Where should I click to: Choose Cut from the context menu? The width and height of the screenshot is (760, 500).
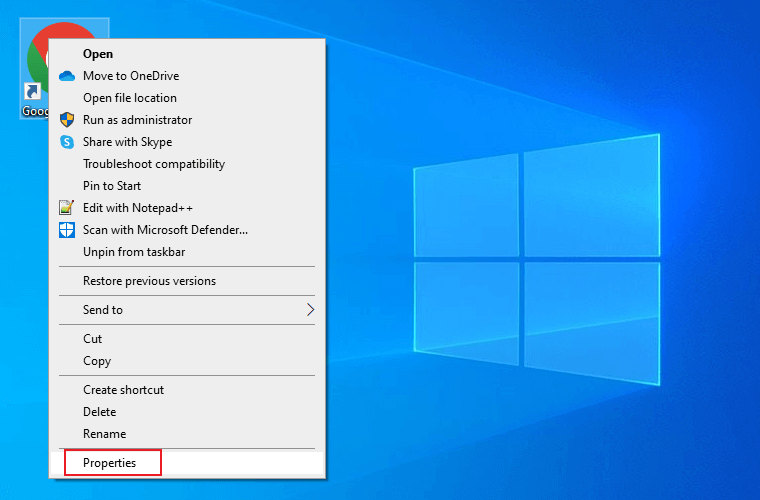pyautogui.click(x=187, y=339)
